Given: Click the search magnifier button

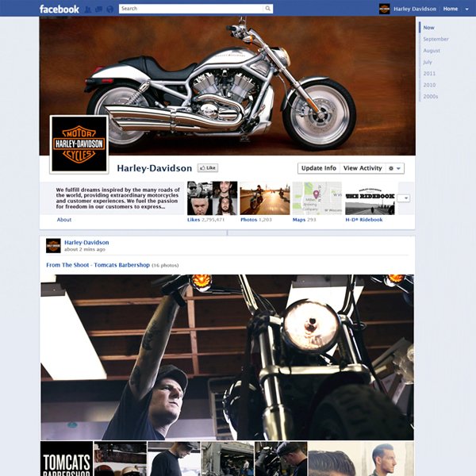Looking at the screenshot, I should pyautogui.click(x=267, y=9).
